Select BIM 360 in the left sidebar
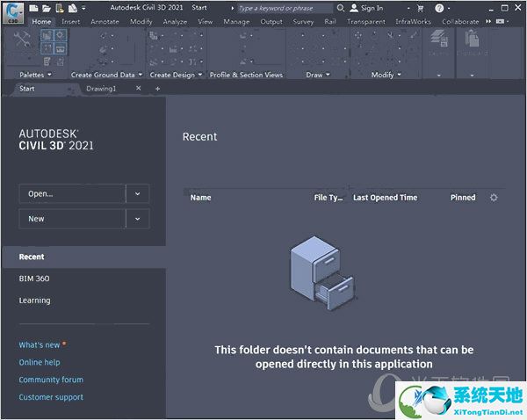The height and width of the screenshot is (420, 527). click(34, 279)
